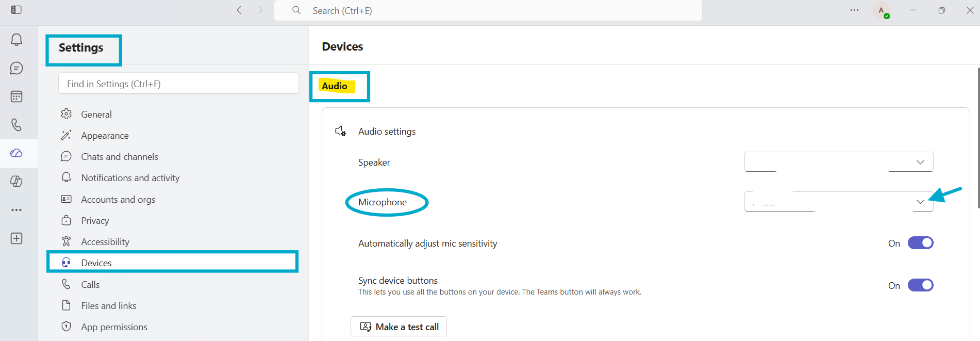The height and width of the screenshot is (341, 980).
Task: Click the chat bubble icon beside Chats and channels
Action: (67, 156)
